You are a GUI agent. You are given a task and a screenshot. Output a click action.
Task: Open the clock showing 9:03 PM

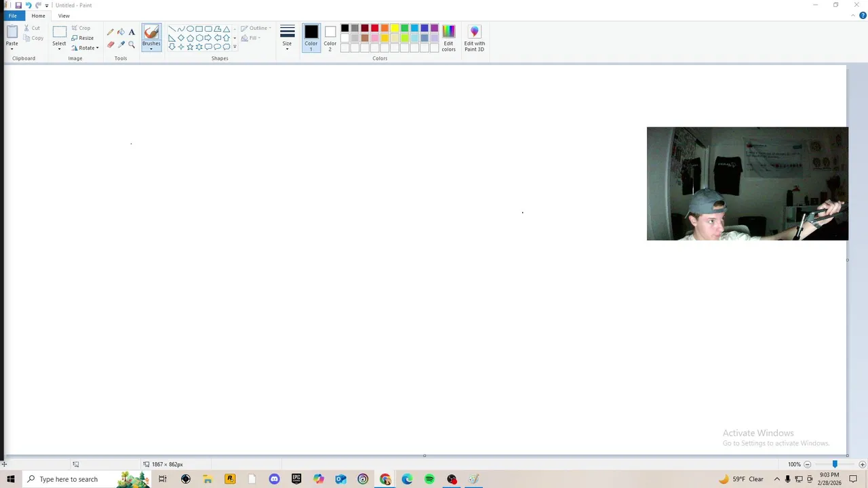pos(829,479)
